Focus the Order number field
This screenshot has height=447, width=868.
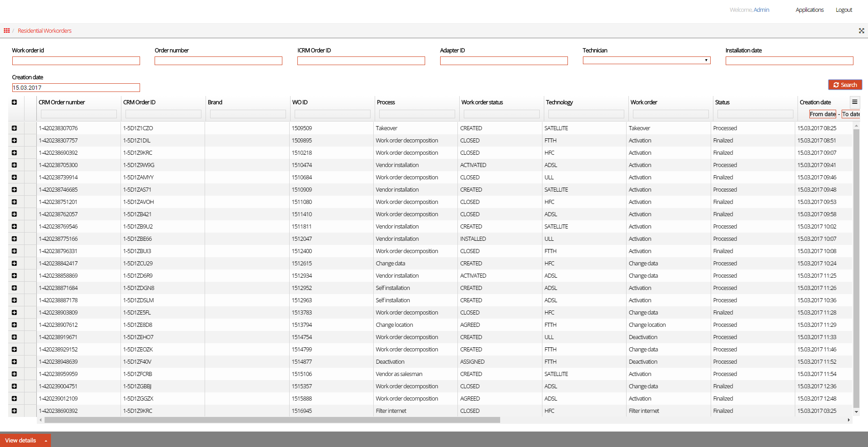218,61
